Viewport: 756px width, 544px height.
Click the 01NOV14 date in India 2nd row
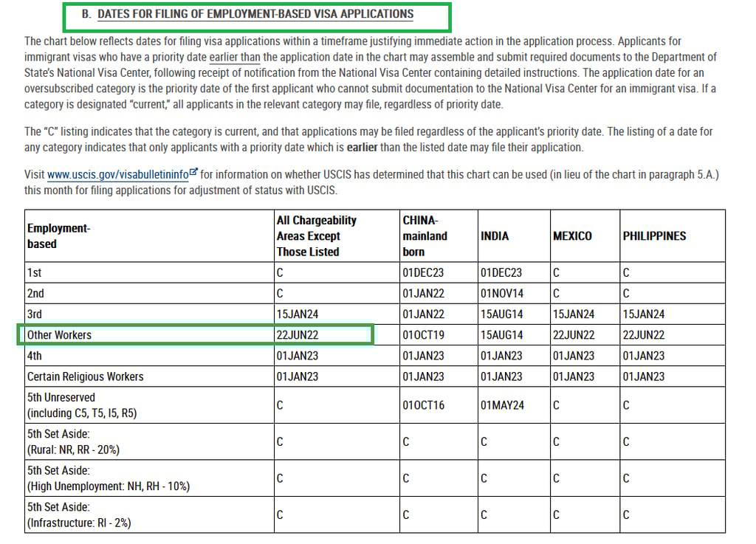click(x=502, y=294)
